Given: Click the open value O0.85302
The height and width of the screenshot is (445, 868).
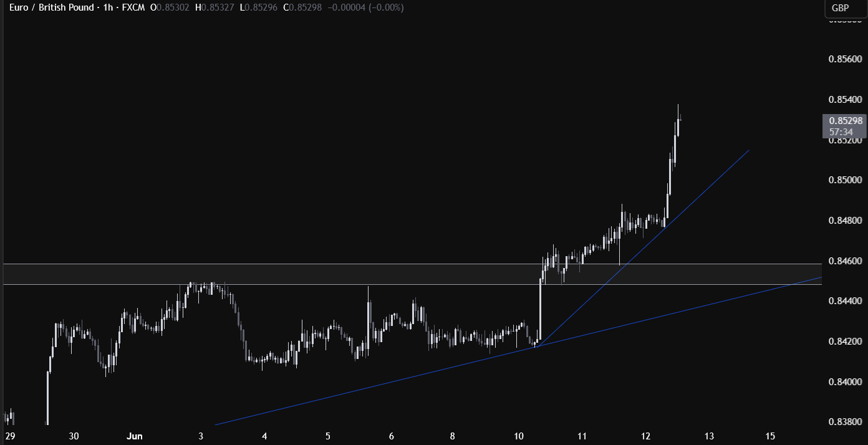Looking at the screenshot, I should [170, 7].
